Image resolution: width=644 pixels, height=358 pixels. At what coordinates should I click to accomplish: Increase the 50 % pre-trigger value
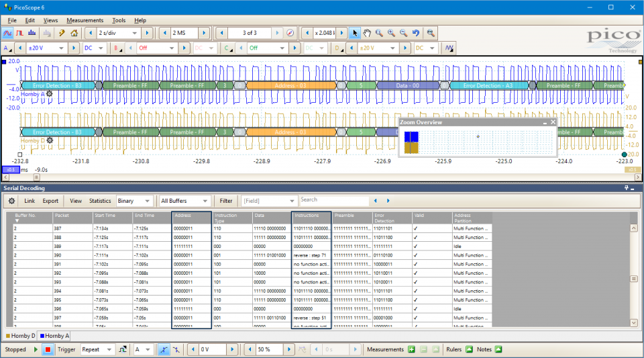point(288,349)
